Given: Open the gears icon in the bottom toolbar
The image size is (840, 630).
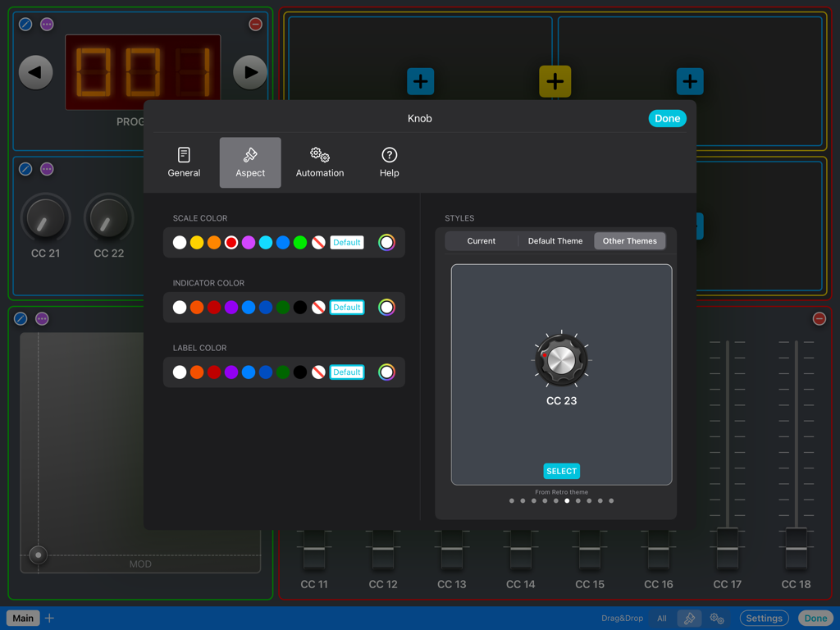Looking at the screenshot, I should point(717,618).
